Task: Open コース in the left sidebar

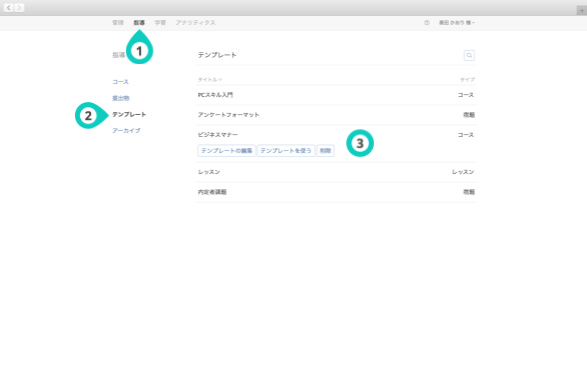Action: click(x=121, y=82)
